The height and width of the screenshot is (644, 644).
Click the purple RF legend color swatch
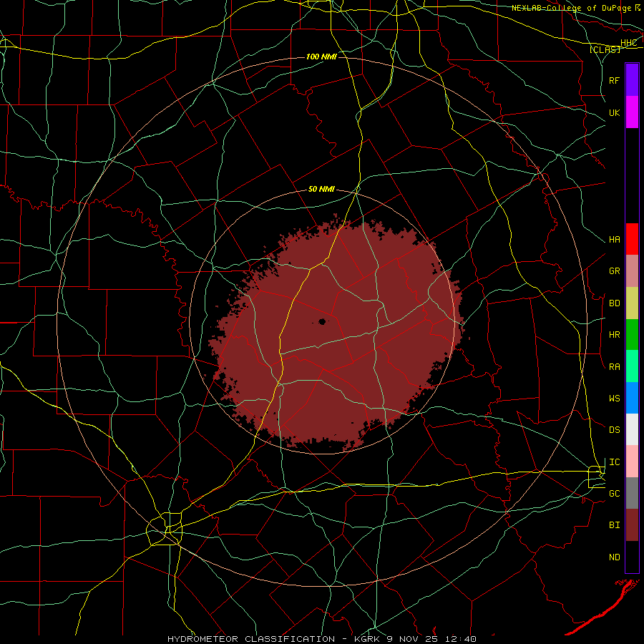[x=632, y=80]
